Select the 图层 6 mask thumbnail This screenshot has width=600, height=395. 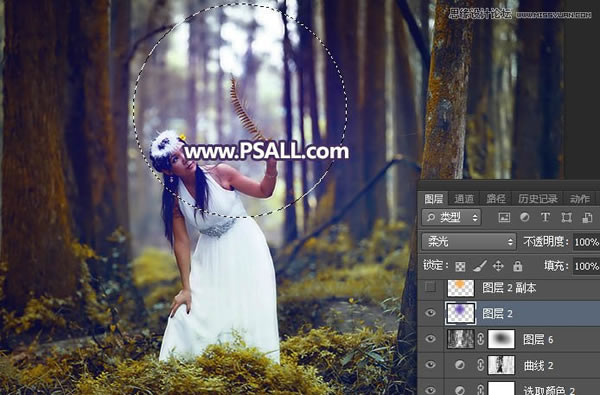coord(501,339)
